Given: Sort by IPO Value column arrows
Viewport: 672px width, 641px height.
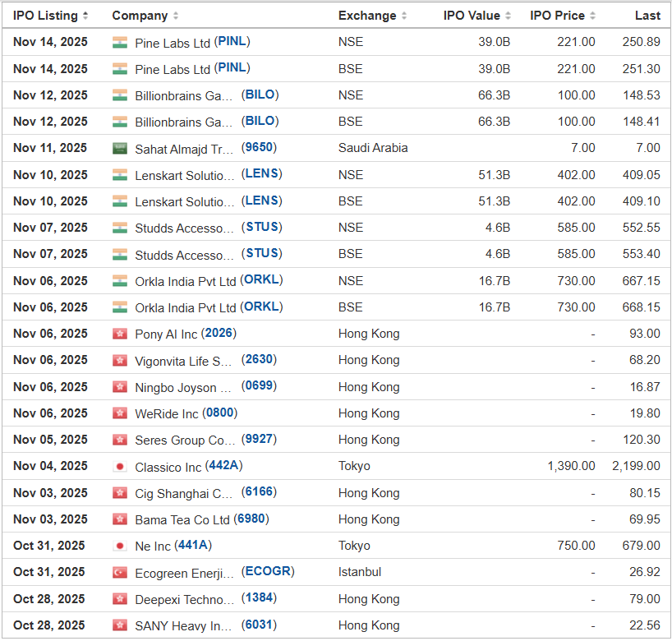Looking at the screenshot, I should coord(508,16).
